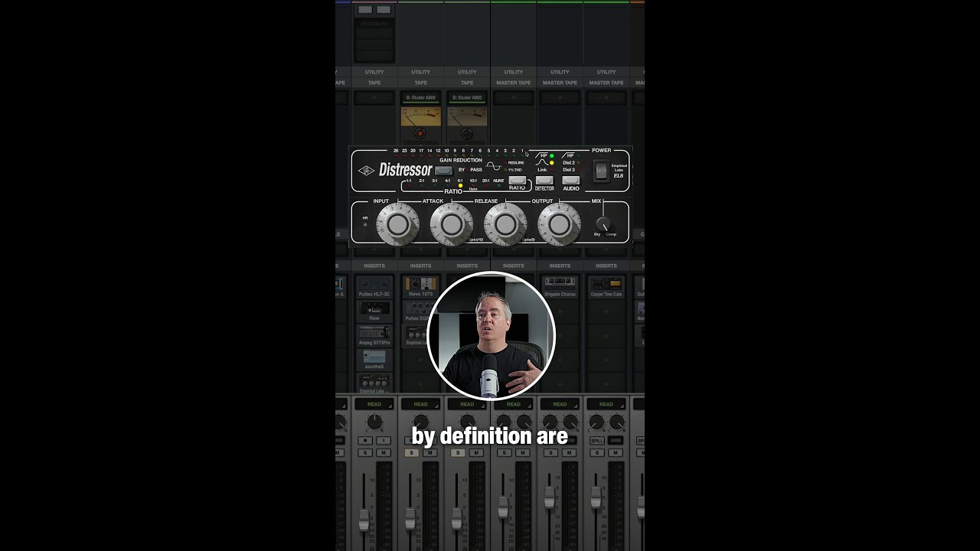Mute the Pultec HLF-3C channel
The width and height of the screenshot is (980, 551).
(x=384, y=453)
